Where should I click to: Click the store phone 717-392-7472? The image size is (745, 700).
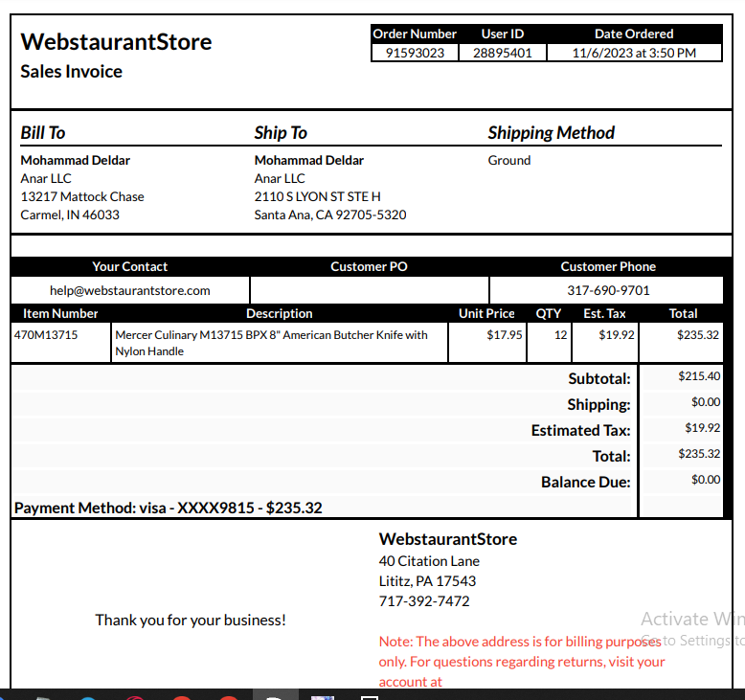pyautogui.click(x=424, y=601)
